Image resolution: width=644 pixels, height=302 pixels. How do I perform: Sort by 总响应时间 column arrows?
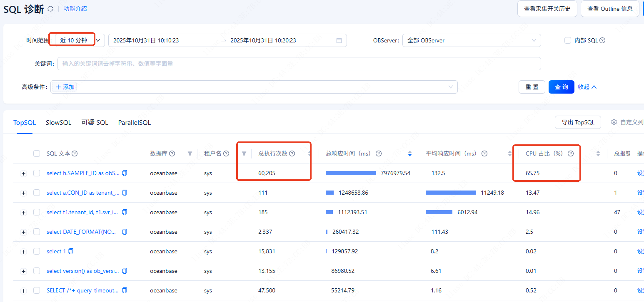(410, 153)
